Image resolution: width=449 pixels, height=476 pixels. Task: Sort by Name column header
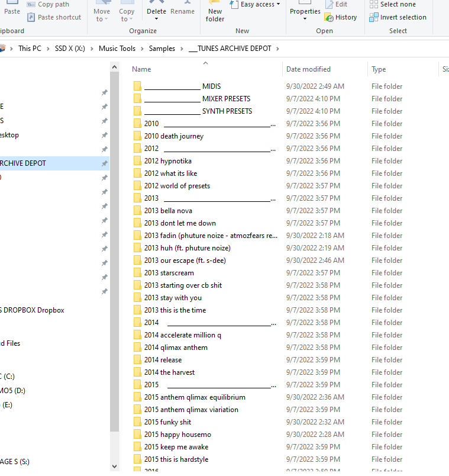(x=141, y=69)
